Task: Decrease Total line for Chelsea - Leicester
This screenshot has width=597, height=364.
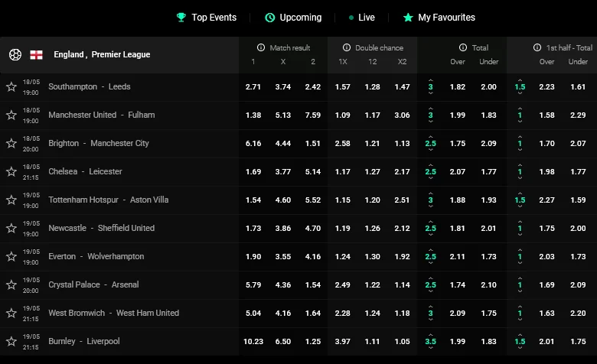Action: click(x=430, y=179)
